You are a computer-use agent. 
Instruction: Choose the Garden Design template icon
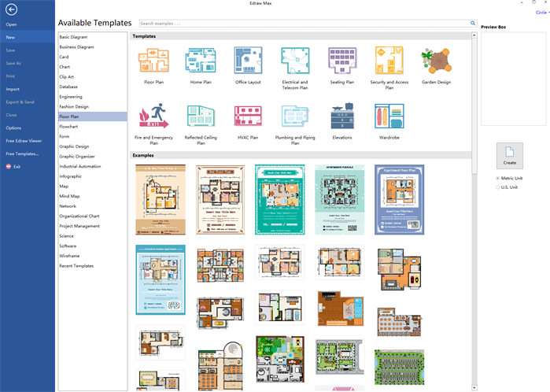click(436, 61)
